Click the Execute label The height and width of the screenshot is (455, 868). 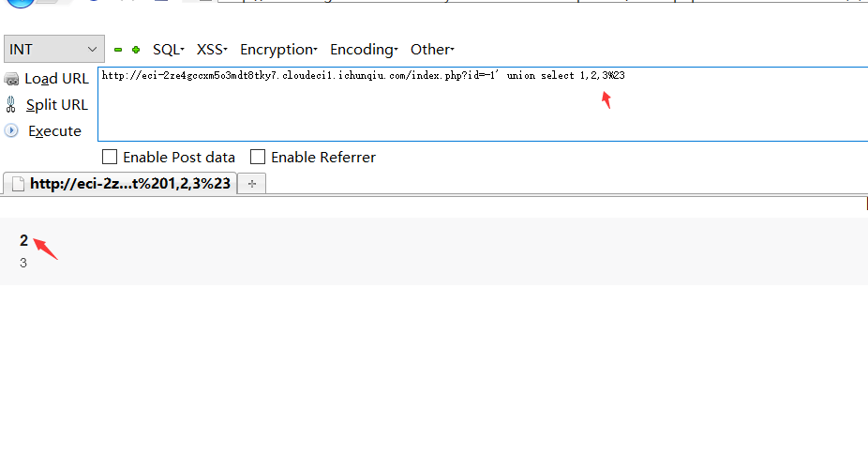click(54, 131)
